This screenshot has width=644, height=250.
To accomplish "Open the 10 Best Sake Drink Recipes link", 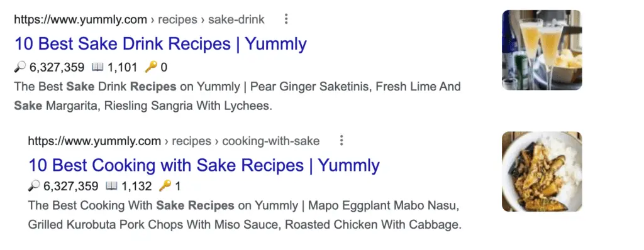I will point(160,44).
